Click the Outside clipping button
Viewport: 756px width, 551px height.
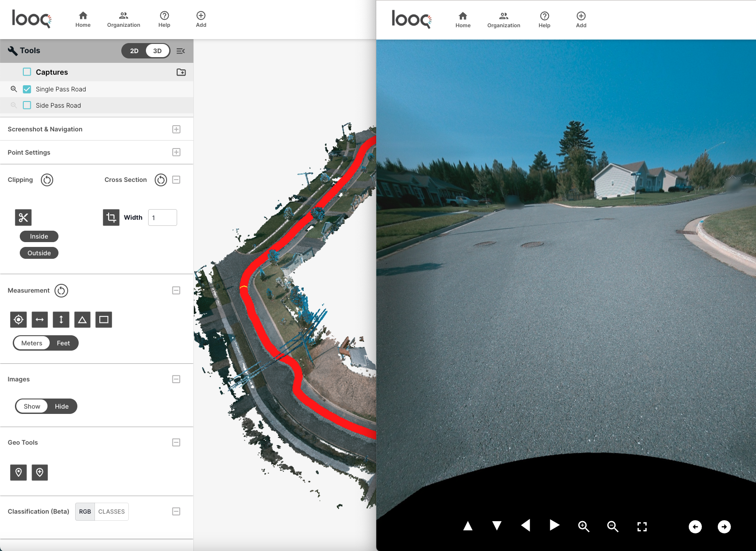pyautogui.click(x=39, y=253)
